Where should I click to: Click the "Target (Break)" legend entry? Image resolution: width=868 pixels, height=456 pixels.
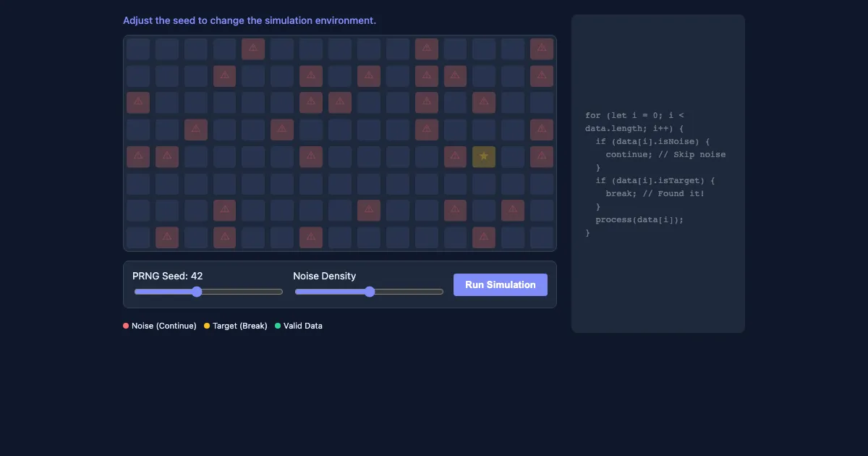(x=236, y=326)
